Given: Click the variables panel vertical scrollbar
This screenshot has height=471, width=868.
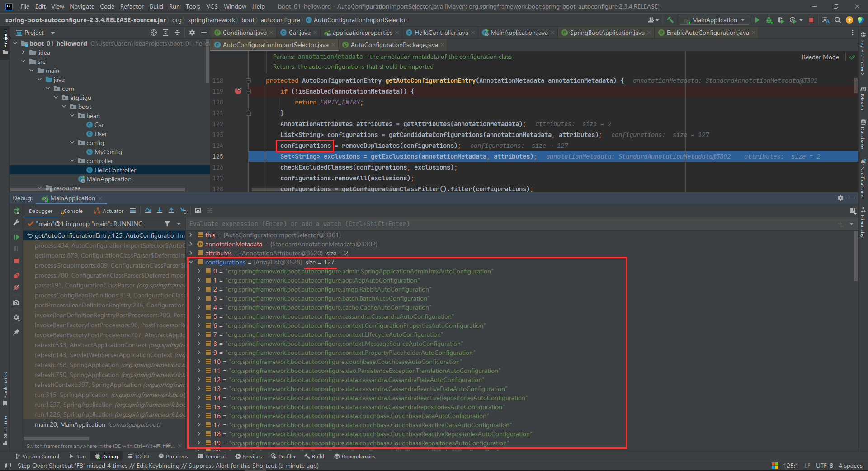Looking at the screenshot, I should [x=855, y=255].
